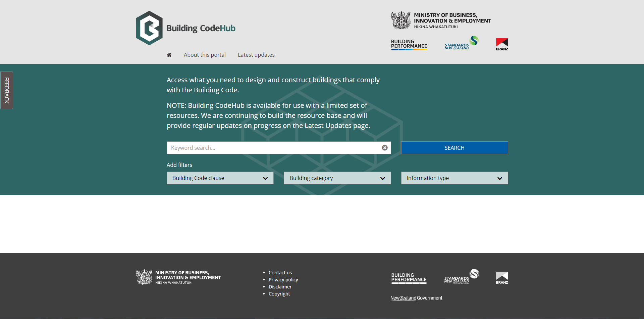Open the Building Performance footer logo
The width and height of the screenshot is (644, 319).
[409, 278]
